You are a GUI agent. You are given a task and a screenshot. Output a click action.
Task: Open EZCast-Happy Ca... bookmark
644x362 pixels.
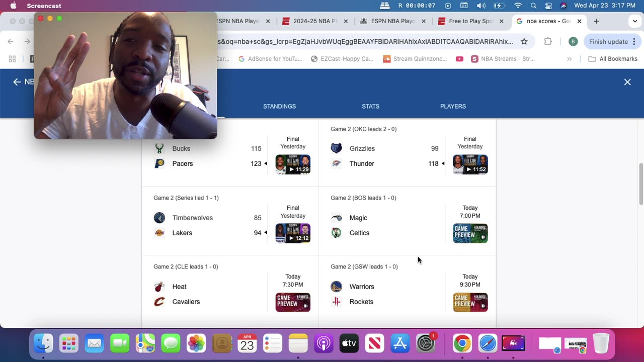[x=342, y=59]
